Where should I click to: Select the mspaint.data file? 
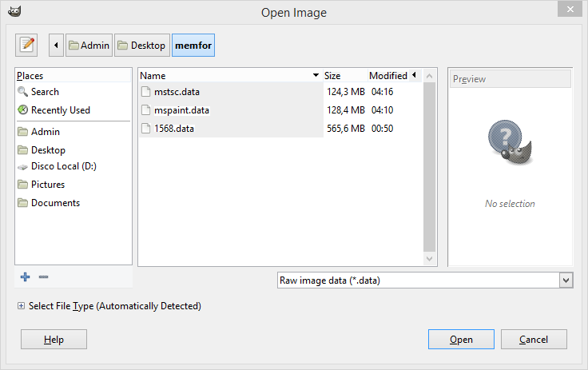(181, 110)
